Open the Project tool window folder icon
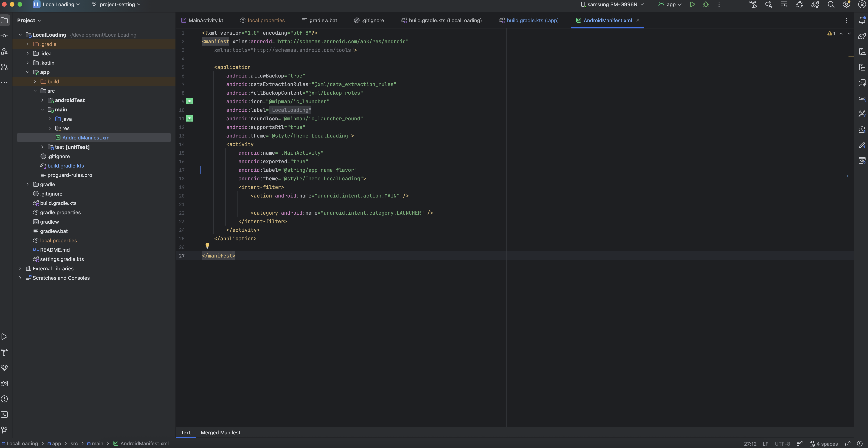868x448 pixels. tap(4, 20)
